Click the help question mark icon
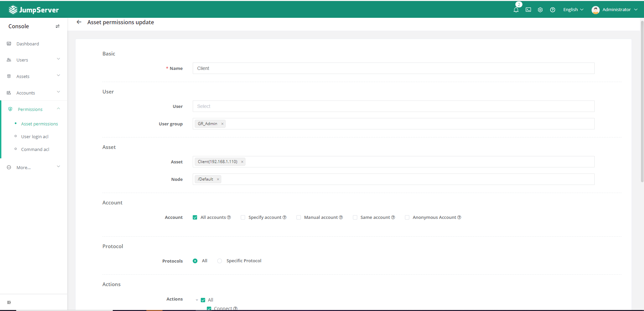The width and height of the screenshot is (644, 311). [x=552, y=10]
